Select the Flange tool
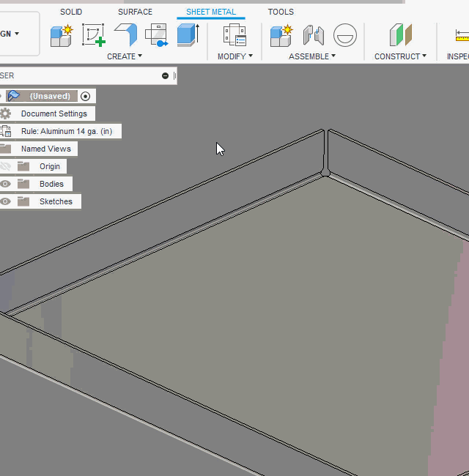This screenshot has height=476, width=469. pyautogui.click(x=125, y=34)
